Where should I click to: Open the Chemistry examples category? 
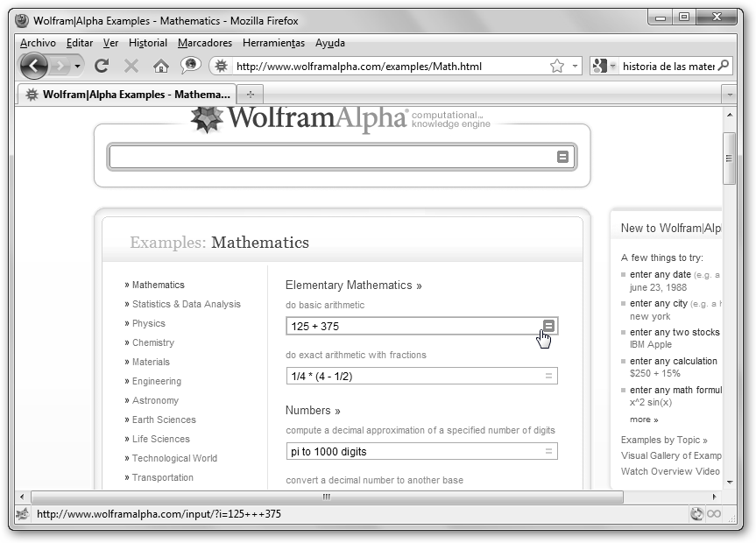coord(152,342)
